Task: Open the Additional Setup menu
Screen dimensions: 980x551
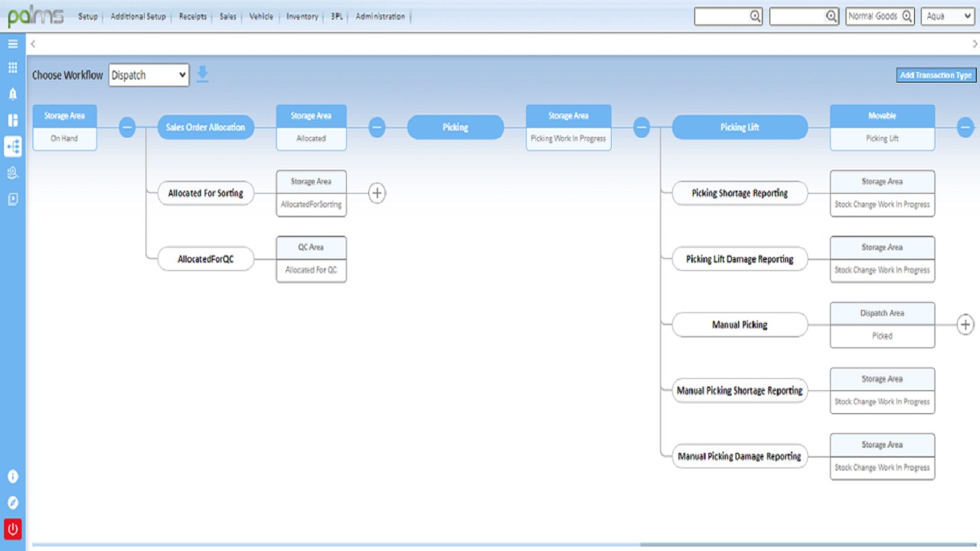Action: 138,16
